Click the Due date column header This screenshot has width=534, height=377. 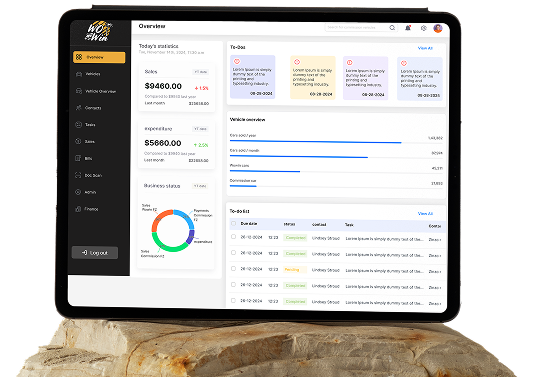tap(249, 224)
